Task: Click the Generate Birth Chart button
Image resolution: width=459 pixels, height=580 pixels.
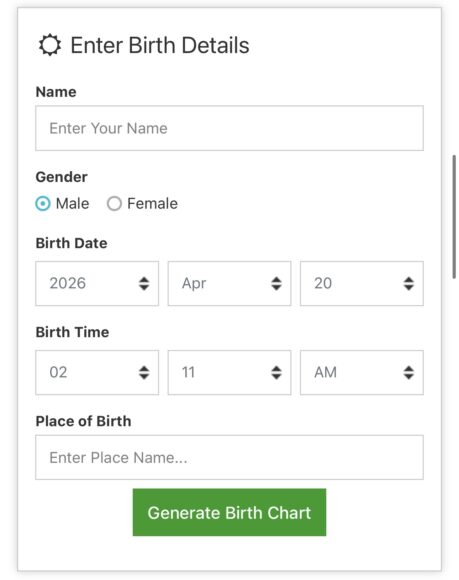Action: [229, 512]
